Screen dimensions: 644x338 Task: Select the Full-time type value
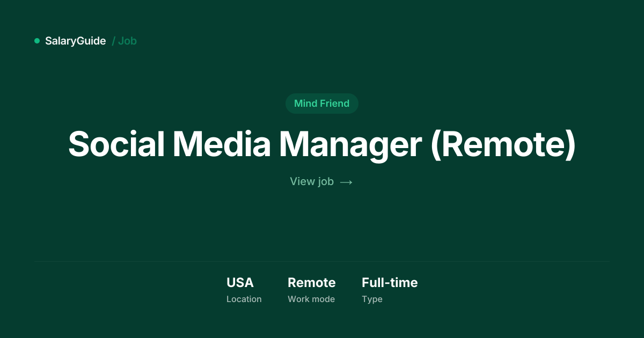pos(390,282)
